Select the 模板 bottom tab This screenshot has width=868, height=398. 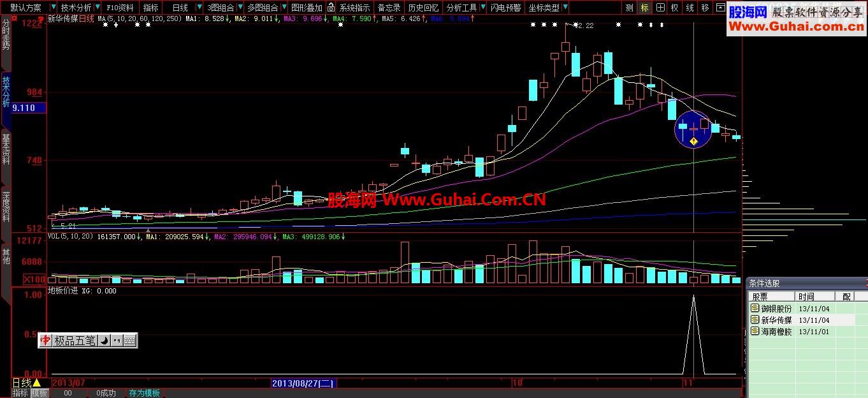point(40,393)
